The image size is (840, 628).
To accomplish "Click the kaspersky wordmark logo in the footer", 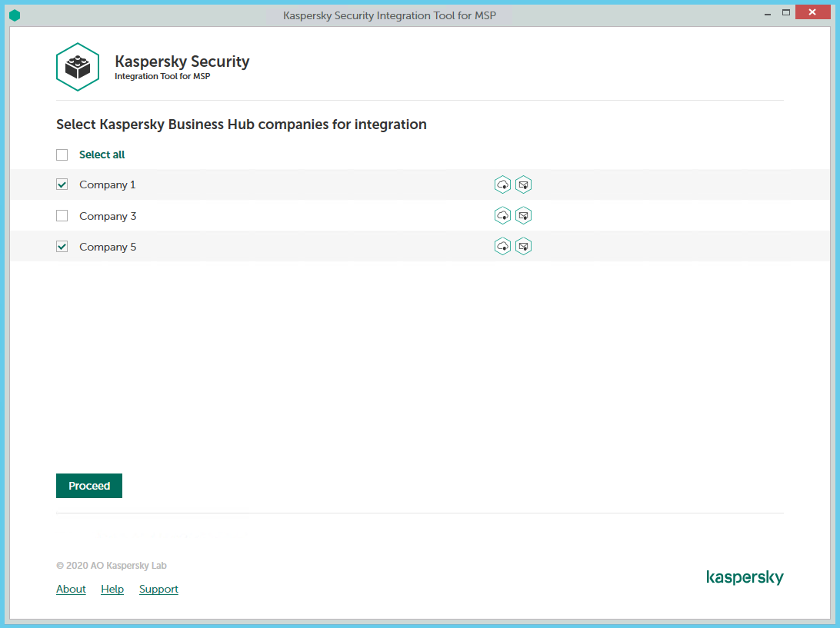I will 744,577.
